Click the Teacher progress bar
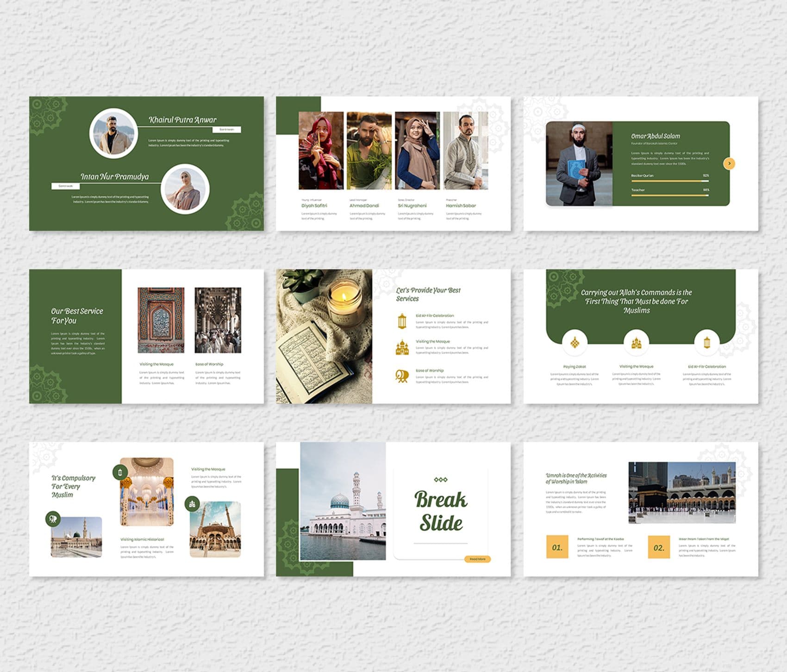The image size is (787, 672). tap(670, 195)
